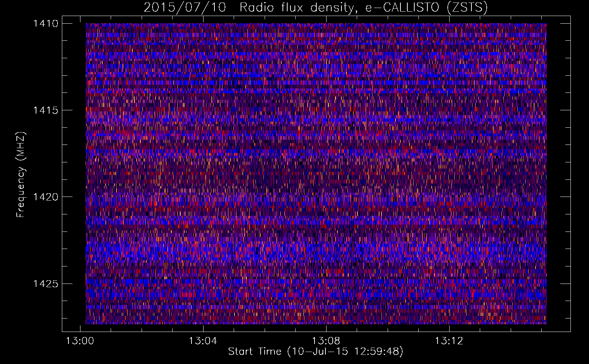Click the 13:00 time tick label
Screen dimensions: 589x364
pyautogui.click(x=80, y=341)
